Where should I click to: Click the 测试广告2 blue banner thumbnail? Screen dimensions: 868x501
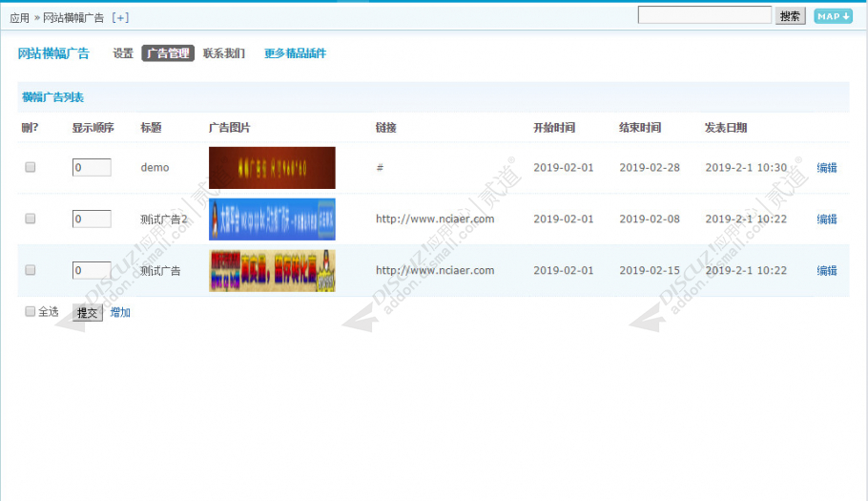click(x=272, y=219)
